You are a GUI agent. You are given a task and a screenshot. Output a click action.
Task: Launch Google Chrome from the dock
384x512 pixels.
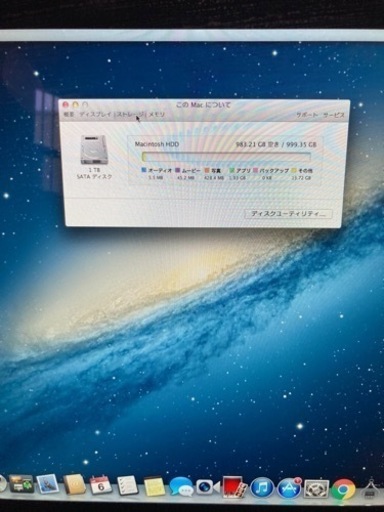(x=343, y=490)
